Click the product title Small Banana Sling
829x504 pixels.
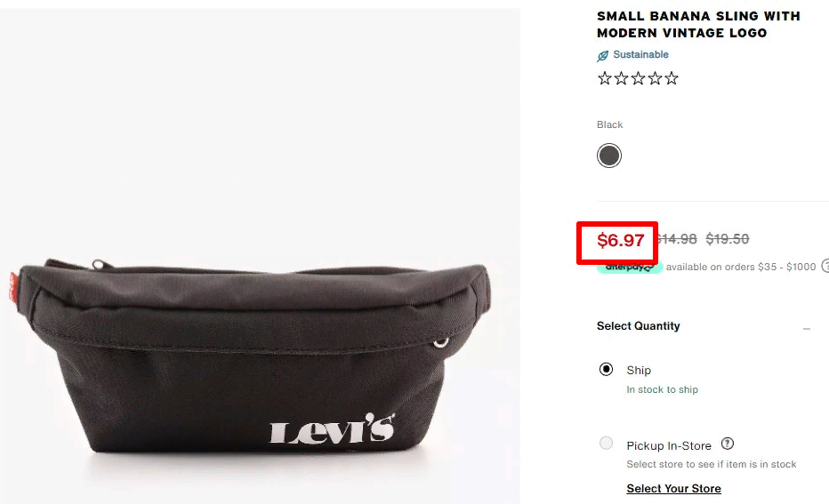[x=698, y=24]
